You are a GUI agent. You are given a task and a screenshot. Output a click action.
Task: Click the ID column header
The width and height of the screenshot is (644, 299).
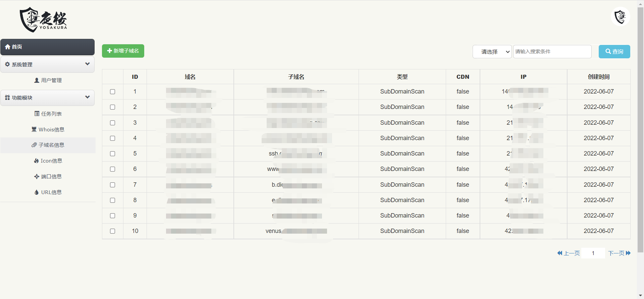coord(135,77)
